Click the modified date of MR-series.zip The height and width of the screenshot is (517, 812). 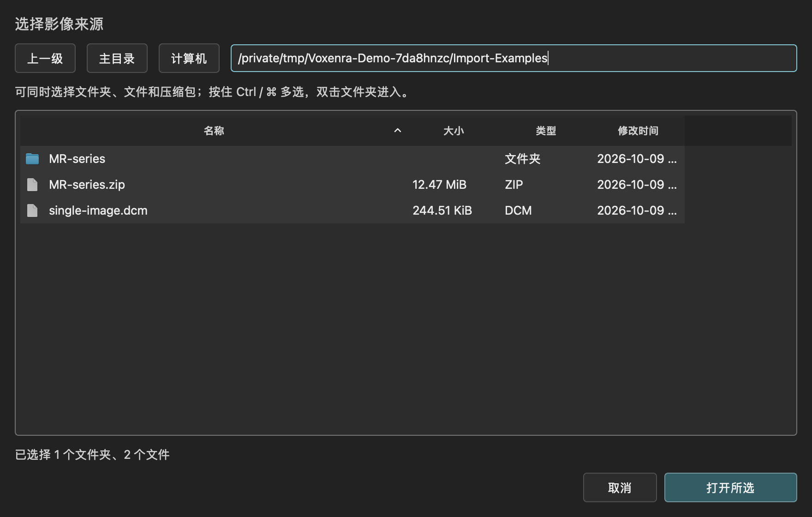637,185
